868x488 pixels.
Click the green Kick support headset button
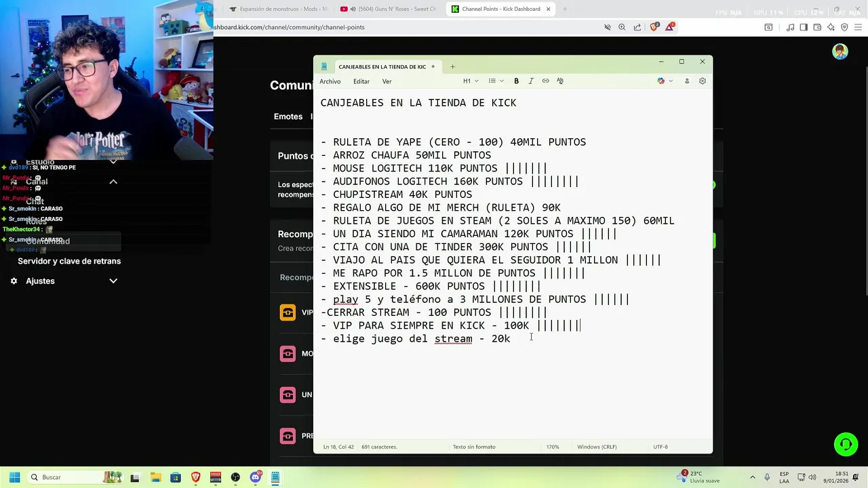click(x=846, y=445)
